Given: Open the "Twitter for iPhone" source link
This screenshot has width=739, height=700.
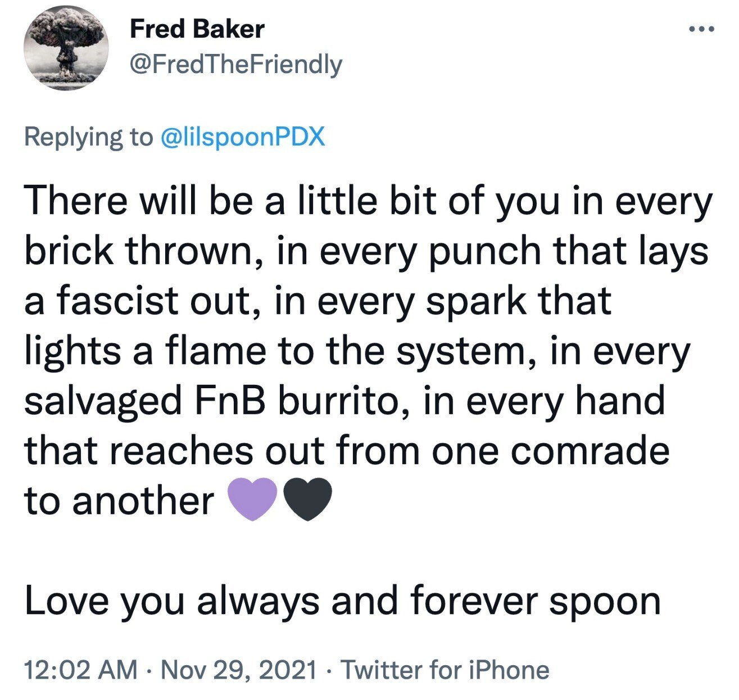Looking at the screenshot, I should point(445,670).
